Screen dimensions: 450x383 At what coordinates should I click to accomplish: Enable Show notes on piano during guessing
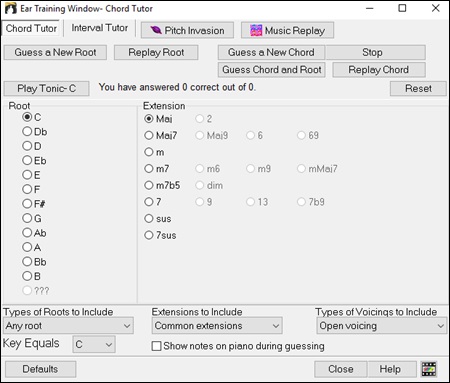(156, 346)
